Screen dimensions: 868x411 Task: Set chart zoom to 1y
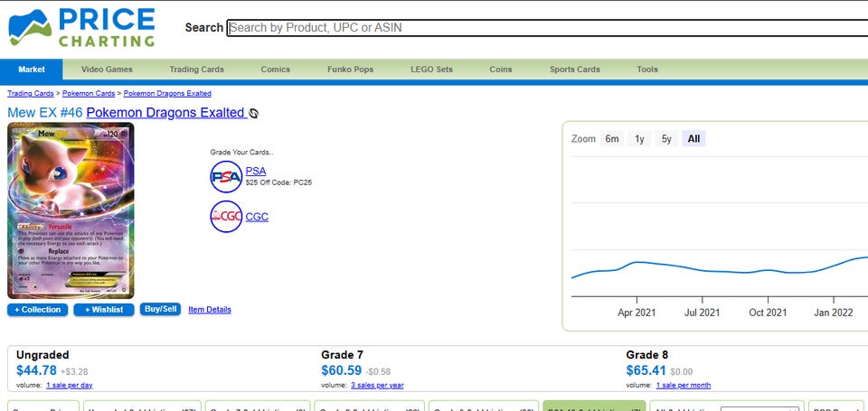click(639, 139)
